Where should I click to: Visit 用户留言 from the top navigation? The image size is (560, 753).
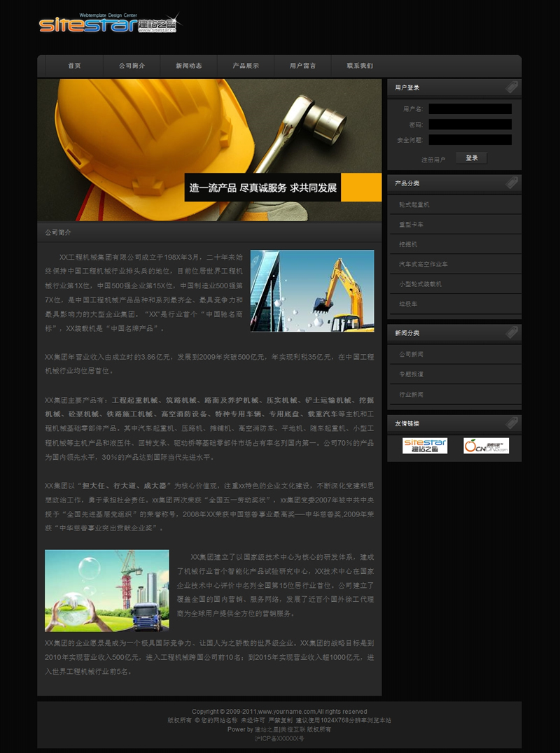tap(302, 66)
